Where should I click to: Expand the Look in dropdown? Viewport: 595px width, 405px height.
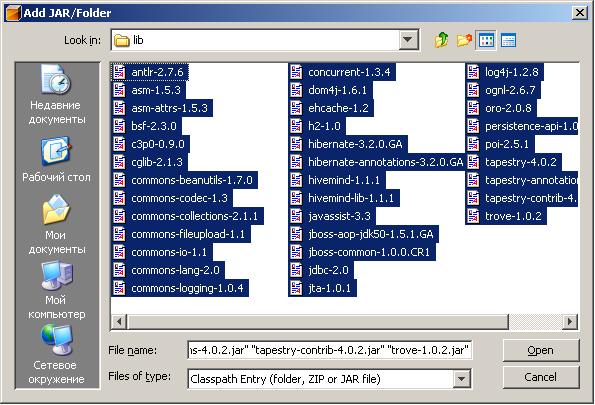pos(408,39)
